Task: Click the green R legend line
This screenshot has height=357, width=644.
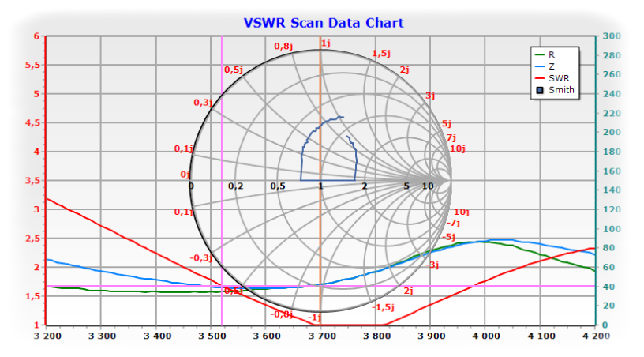Action: (540, 54)
